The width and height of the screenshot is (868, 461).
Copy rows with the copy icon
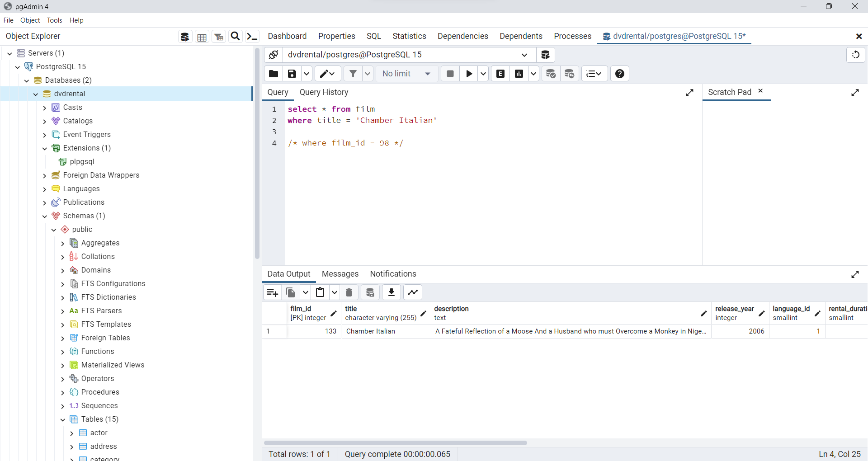click(x=291, y=292)
